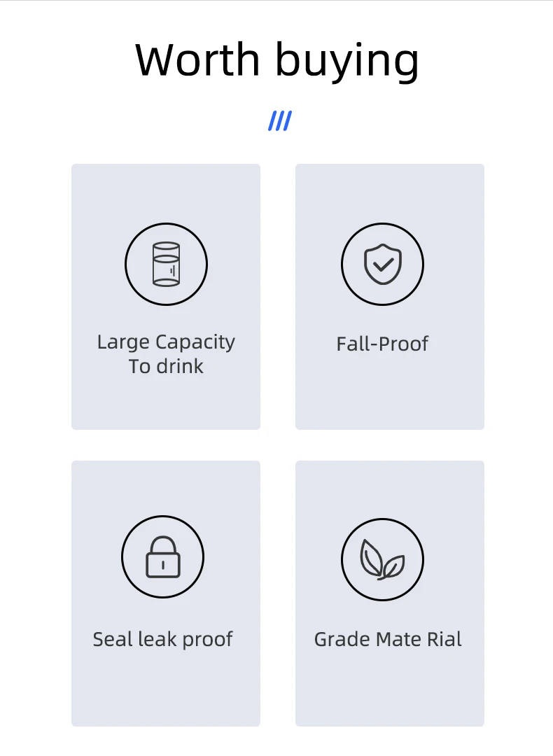Click the blue triple-slash divider mark
Viewport: 553px width, 756px height.
click(280, 121)
